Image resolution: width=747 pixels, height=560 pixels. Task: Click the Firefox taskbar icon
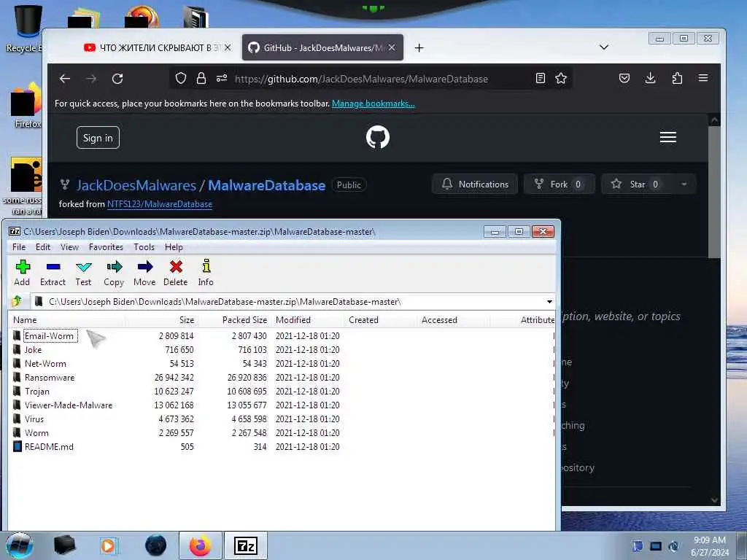pyautogui.click(x=200, y=545)
